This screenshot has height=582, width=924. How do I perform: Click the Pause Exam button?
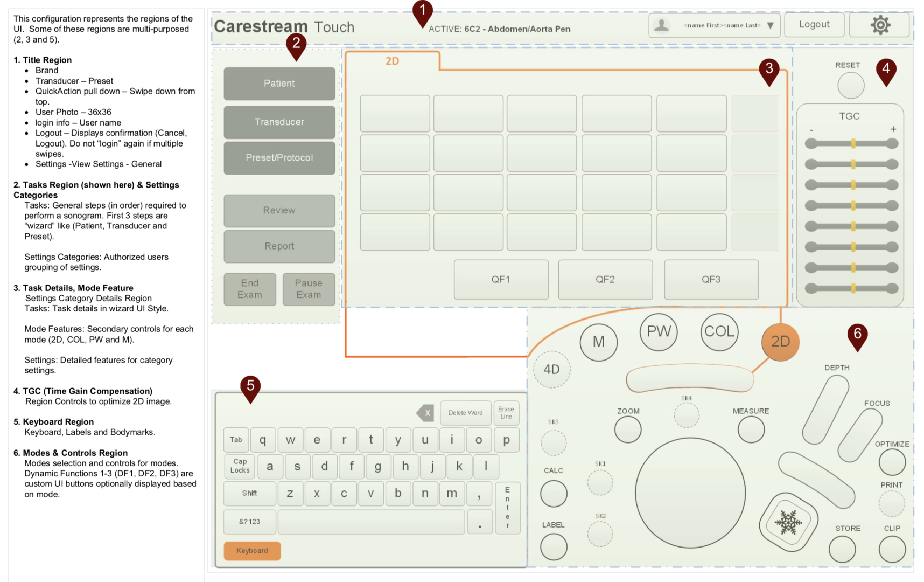tap(309, 289)
